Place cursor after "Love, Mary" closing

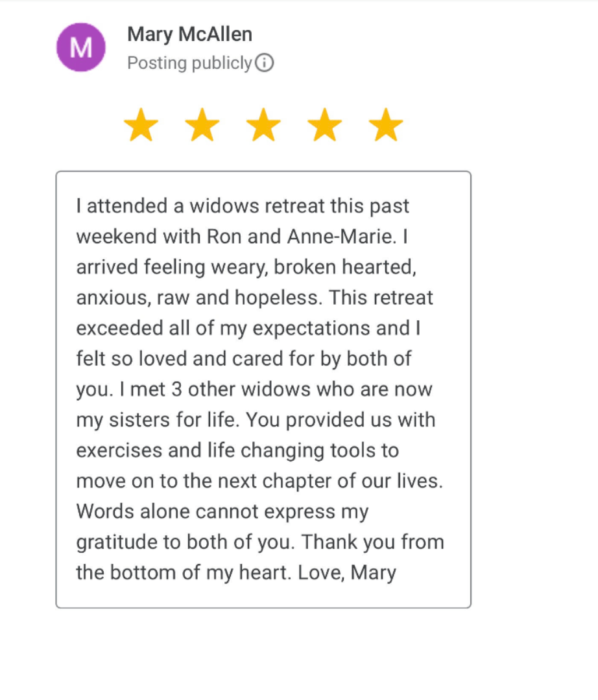(398, 573)
